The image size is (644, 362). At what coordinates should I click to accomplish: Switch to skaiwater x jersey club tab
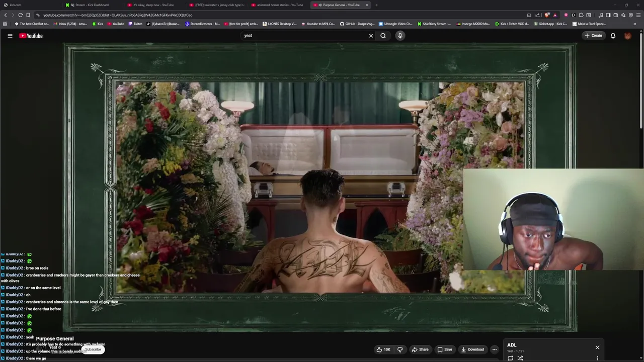click(215, 5)
